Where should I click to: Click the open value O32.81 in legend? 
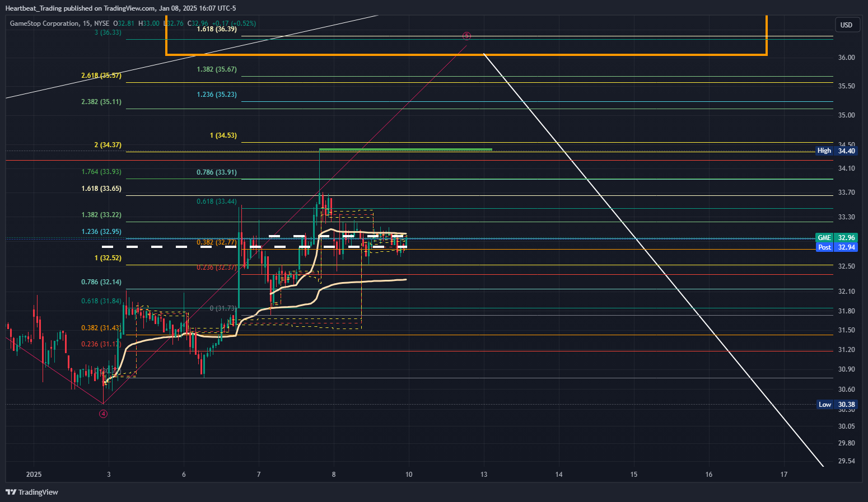pos(124,24)
